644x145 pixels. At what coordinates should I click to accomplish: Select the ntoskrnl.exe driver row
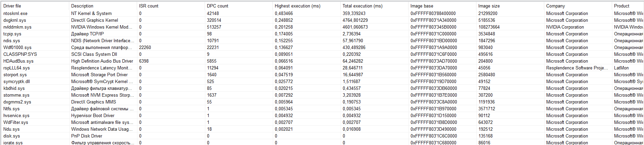coord(16,13)
